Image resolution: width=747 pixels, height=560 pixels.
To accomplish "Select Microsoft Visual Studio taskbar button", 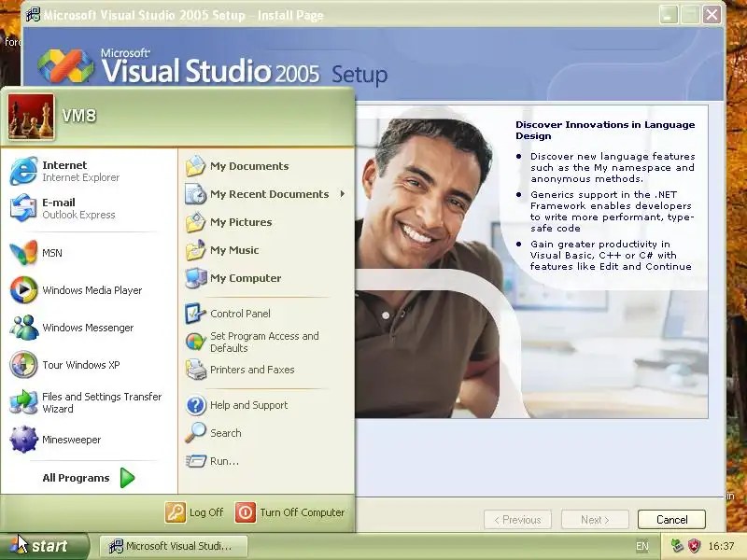I will tap(174, 546).
